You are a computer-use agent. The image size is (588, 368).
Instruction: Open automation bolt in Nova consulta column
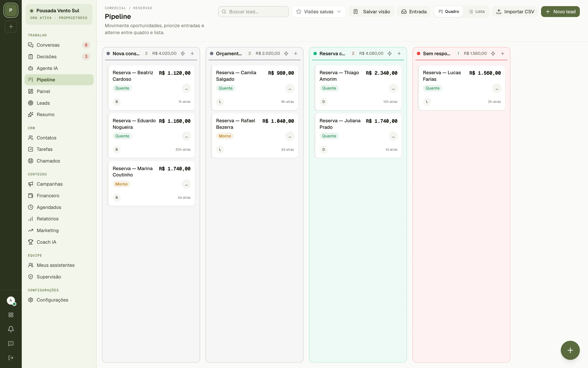(183, 54)
